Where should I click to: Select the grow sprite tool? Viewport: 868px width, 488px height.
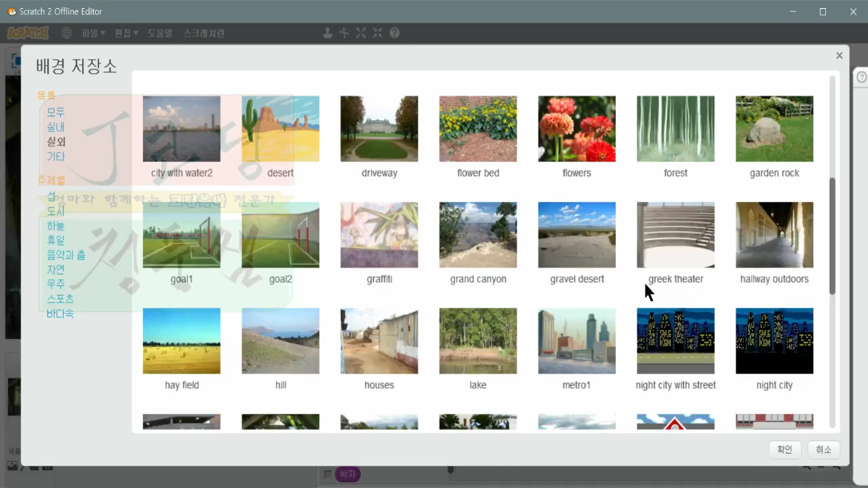(x=361, y=33)
